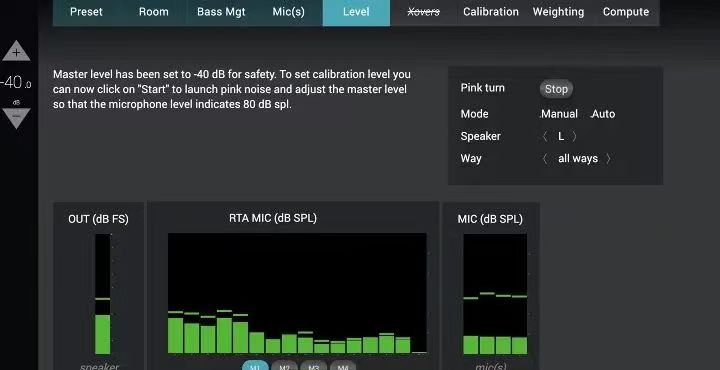Image resolution: width=720 pixels, height=370 pixels.
Task: Choose Auto pink noise mode
Action: tap(602, 114)
